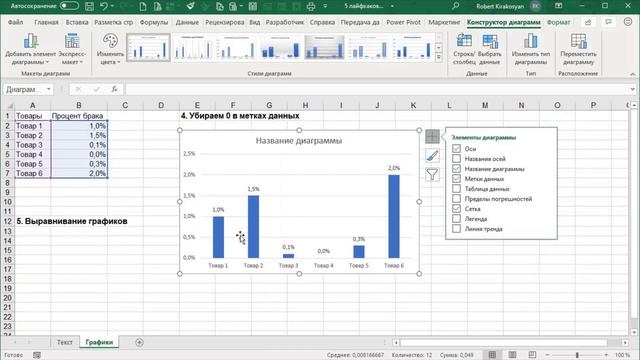640x360 pixels.
Task: Open the Файл menu
Action: (x=16, y=22)
